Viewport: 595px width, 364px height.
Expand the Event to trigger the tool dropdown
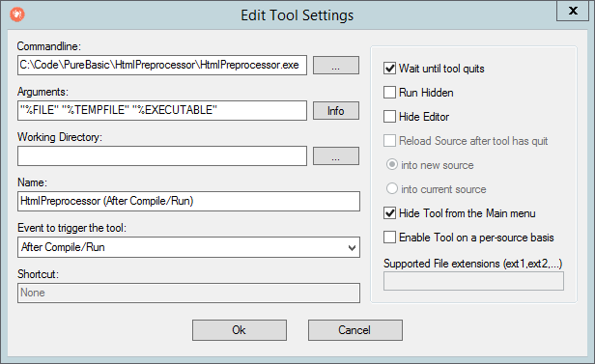pyautogui.click(x=188, y=247)
